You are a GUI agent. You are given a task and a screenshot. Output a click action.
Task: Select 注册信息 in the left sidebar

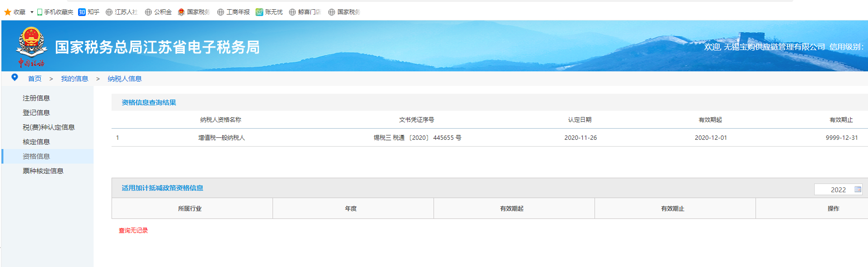coord(36,98)
